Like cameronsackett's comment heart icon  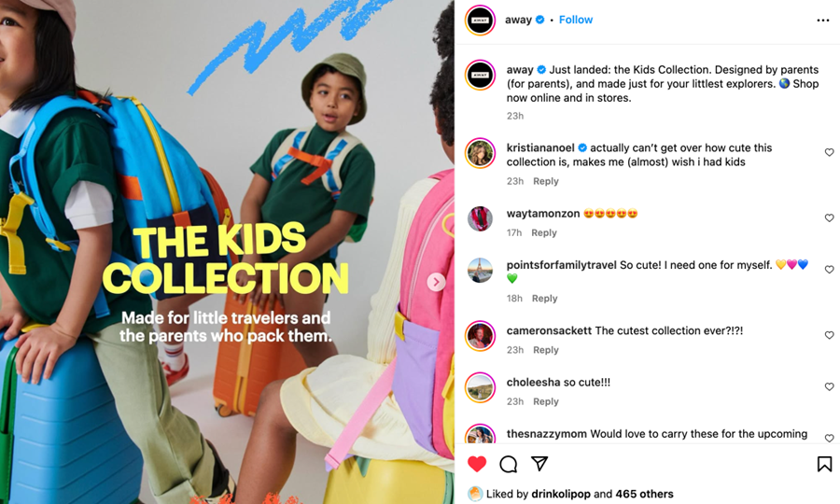pyautogui.click(x=830, y=335)
